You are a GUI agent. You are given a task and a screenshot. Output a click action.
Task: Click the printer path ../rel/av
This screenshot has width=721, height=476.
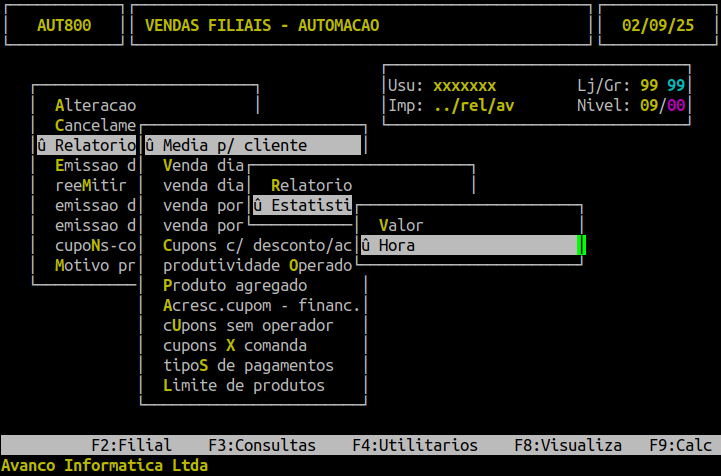(x=474, y=105)
